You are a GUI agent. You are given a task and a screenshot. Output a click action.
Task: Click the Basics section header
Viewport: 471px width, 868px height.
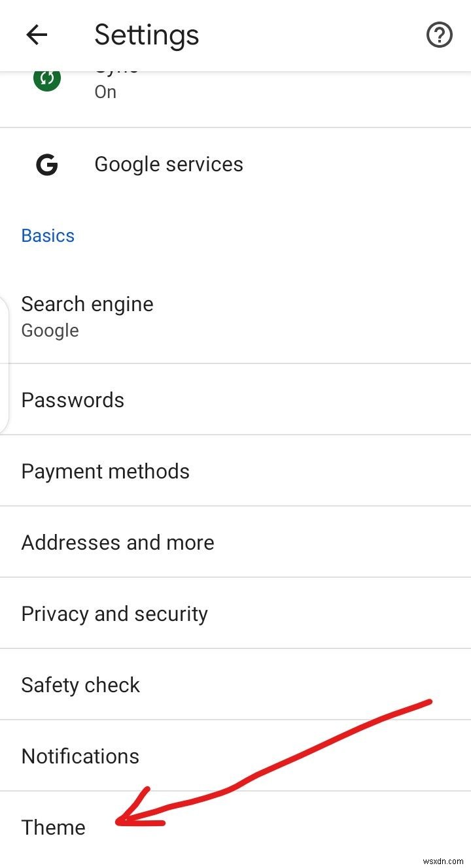48,235
